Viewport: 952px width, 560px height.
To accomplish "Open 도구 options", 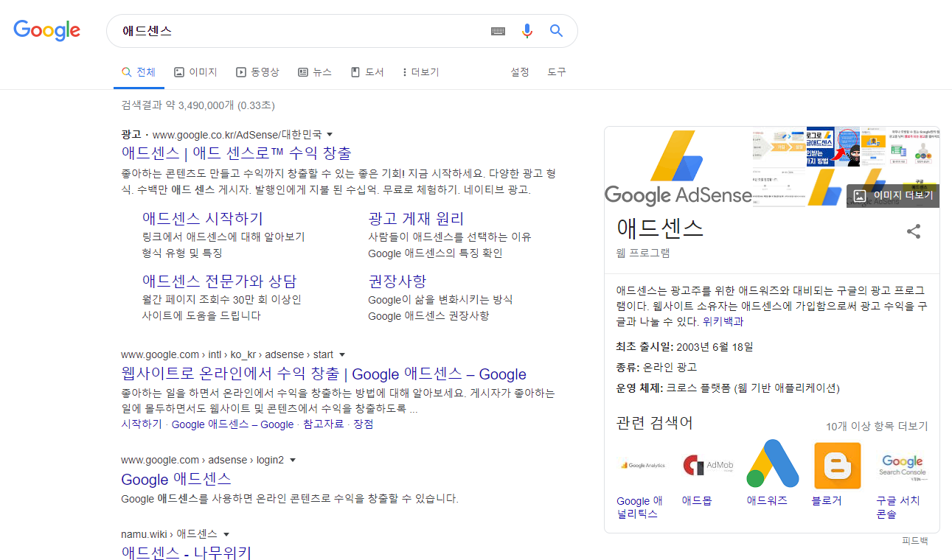I will click(557, 72).
